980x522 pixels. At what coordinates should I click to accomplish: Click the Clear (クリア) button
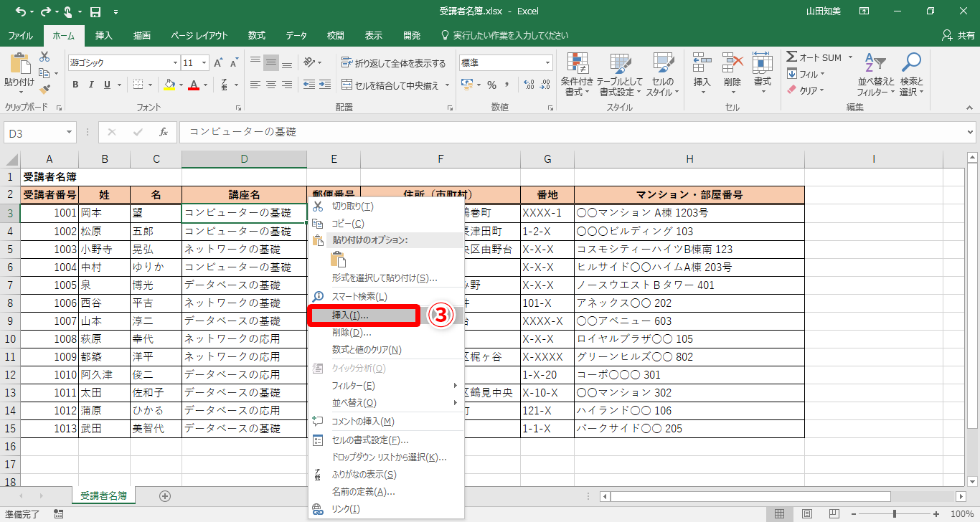[806, 90]
